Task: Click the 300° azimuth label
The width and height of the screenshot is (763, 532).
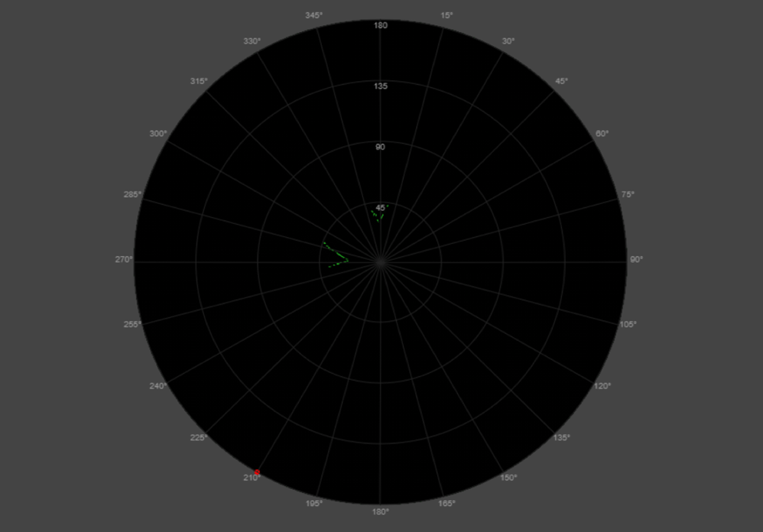Action: [x=158, y=131]
